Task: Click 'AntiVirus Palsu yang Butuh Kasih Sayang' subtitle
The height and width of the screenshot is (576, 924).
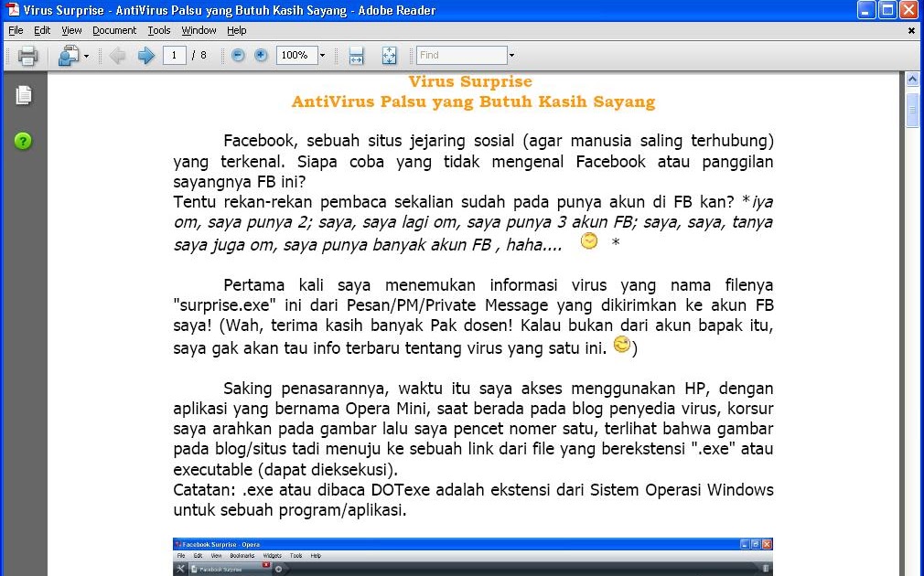Action: point(473,101)
